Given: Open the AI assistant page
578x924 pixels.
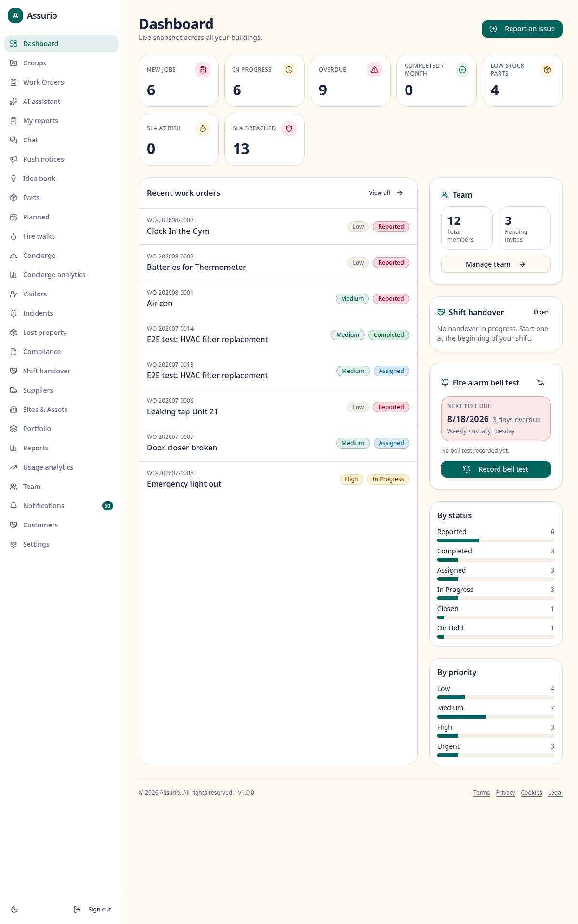Looking at the screenshot, I should (61, 102).
